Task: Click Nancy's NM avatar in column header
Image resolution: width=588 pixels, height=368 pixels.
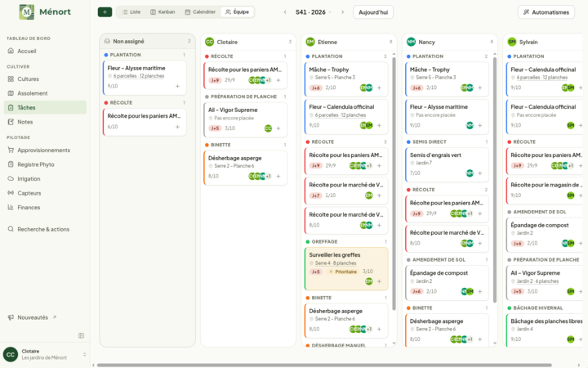Action: [411, 42]
